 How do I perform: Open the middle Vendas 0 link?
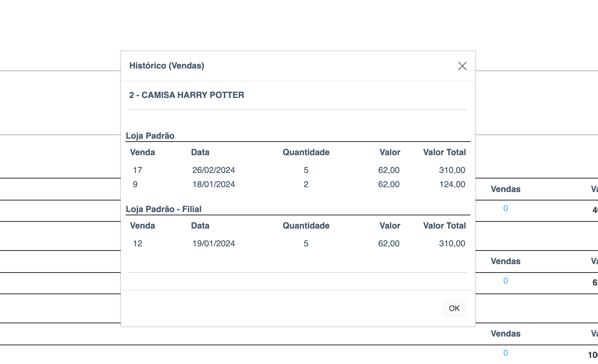pyautogui.click(x=505, y=281)
